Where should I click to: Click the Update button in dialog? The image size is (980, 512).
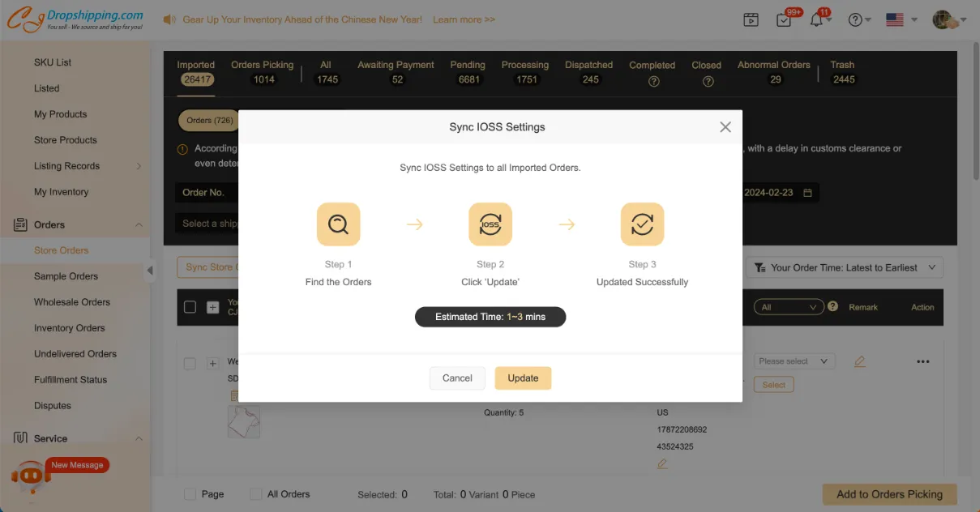(523, 378)
